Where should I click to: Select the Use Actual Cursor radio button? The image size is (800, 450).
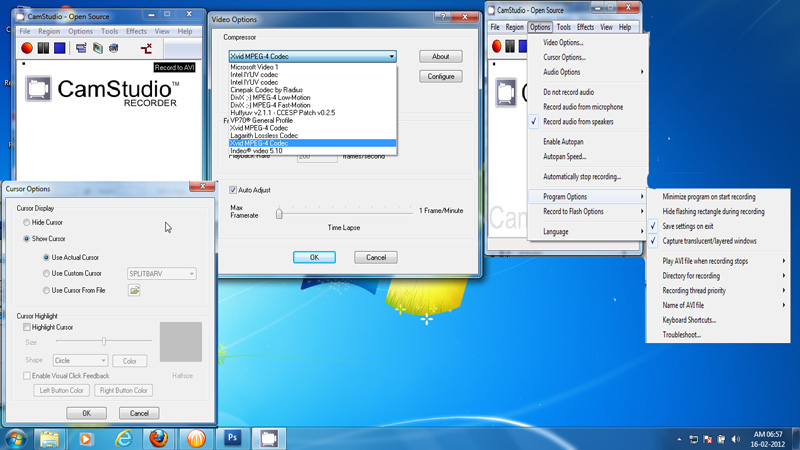click(x=46, y=258)
